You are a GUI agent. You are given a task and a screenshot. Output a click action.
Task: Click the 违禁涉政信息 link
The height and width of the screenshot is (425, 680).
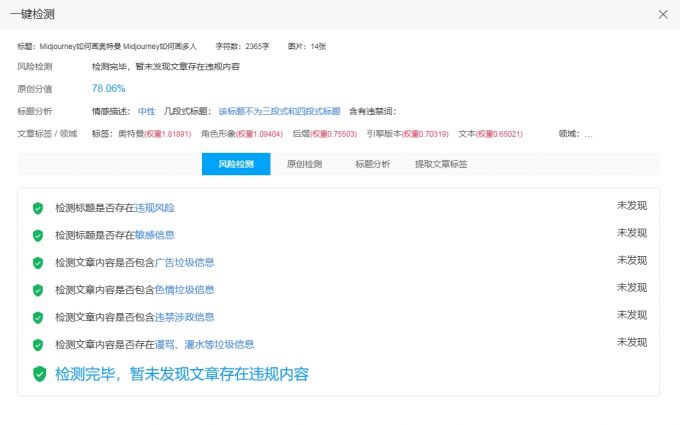pyautogui.click(x=185, y=317)
